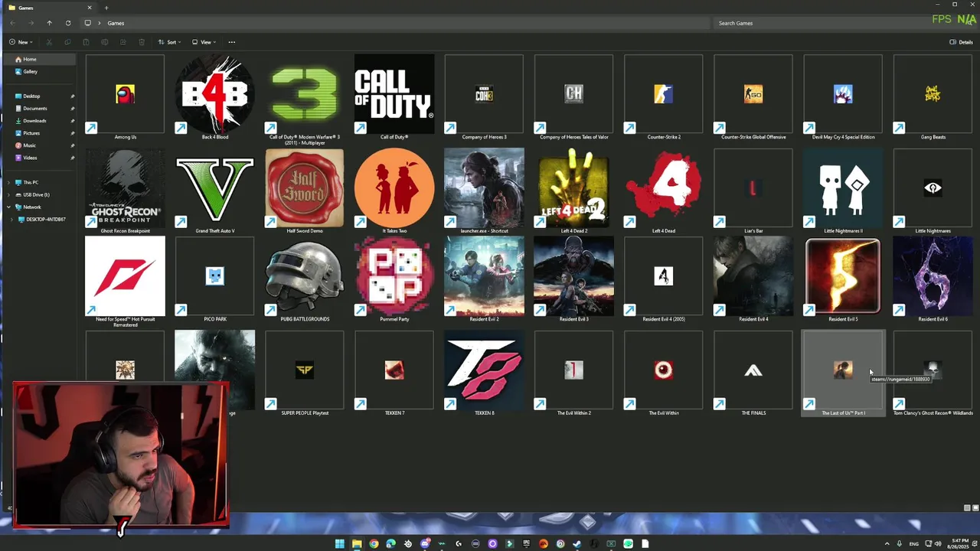
Task: Open the Among Us shortcut
Action: click(x=125, y=97)
